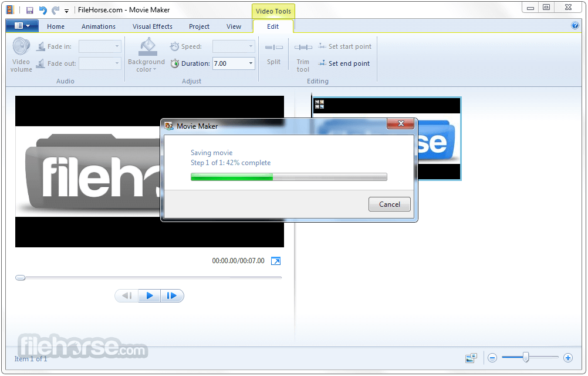Click the transition indicator icon on the clip
This screenshot has height=376, width=588.
(319, 105)
